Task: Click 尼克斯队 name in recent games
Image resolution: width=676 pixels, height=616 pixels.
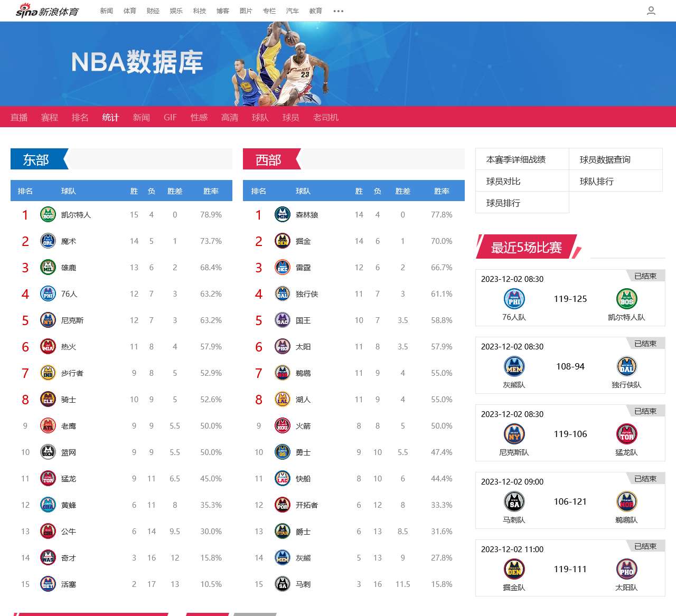Action: click(514, 452)
